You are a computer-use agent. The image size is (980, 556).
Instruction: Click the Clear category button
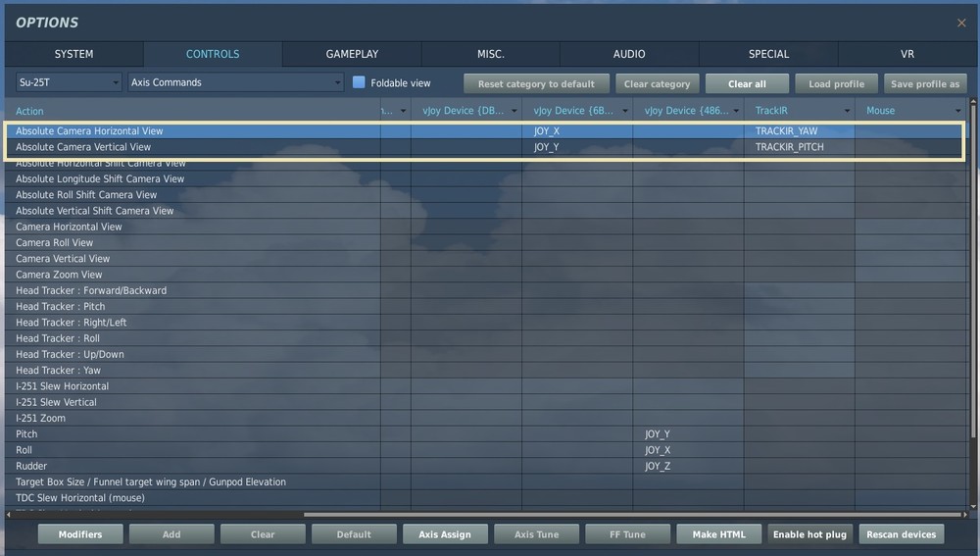(x=657, y=83)
